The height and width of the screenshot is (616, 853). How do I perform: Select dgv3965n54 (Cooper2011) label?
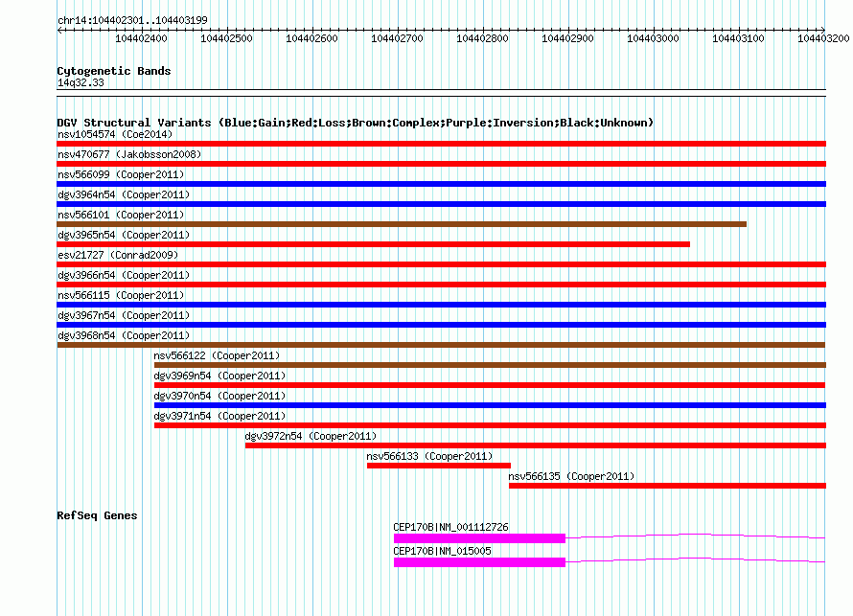(124, 235)
